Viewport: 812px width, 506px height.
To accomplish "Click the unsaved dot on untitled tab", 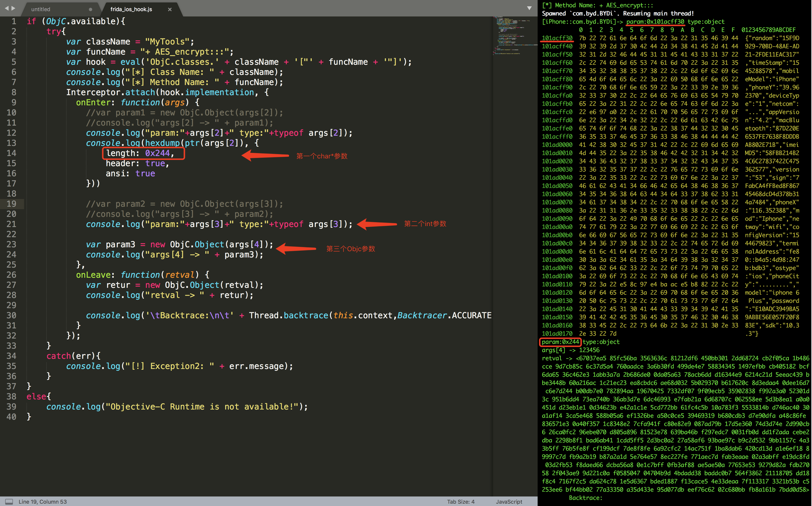I will [x=90, y=9].
